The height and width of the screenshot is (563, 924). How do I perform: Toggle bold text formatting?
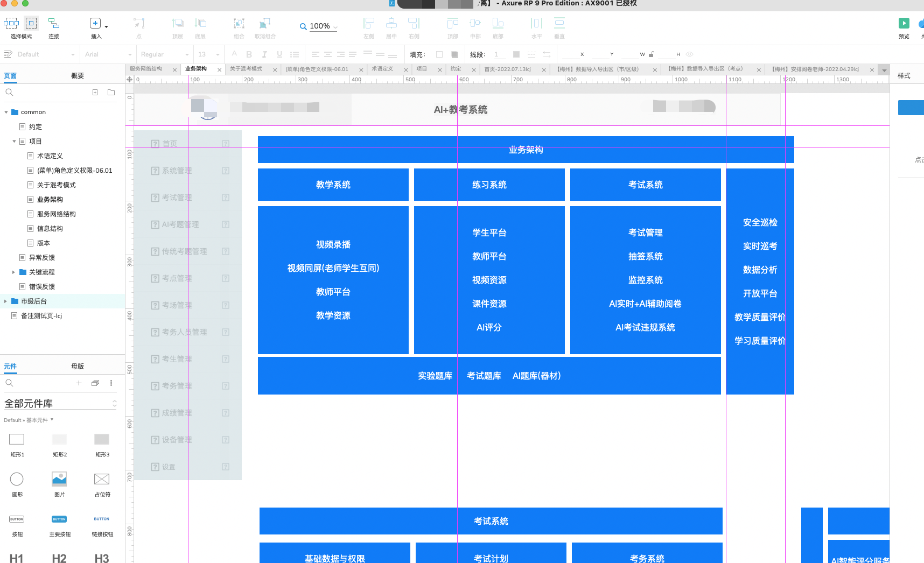click(x=249, y=54)
